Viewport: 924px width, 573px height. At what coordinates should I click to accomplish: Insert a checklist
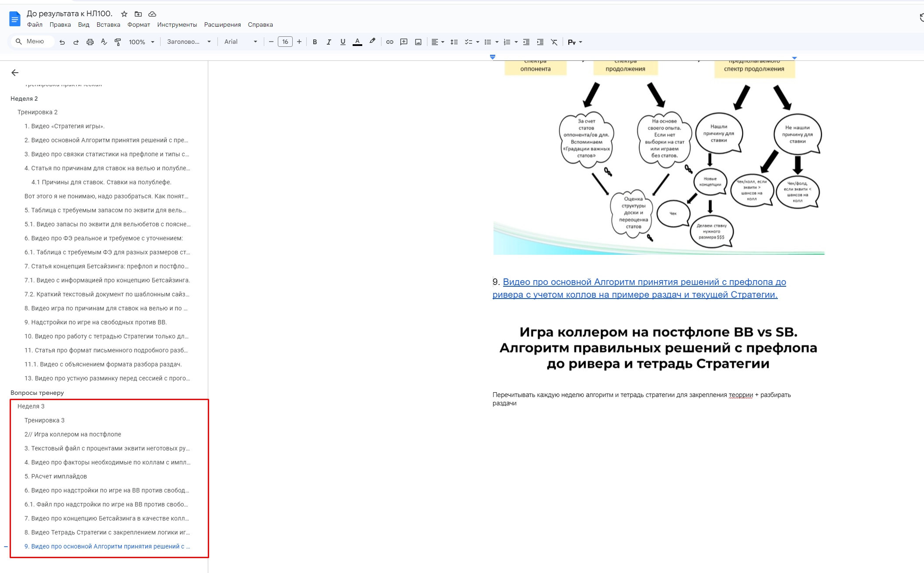468,42
